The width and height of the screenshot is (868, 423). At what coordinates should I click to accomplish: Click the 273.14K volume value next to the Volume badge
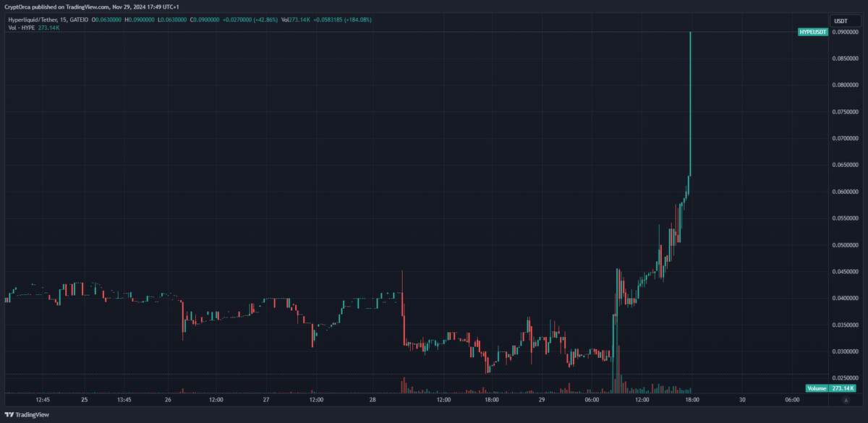click(x=843, y=388)
